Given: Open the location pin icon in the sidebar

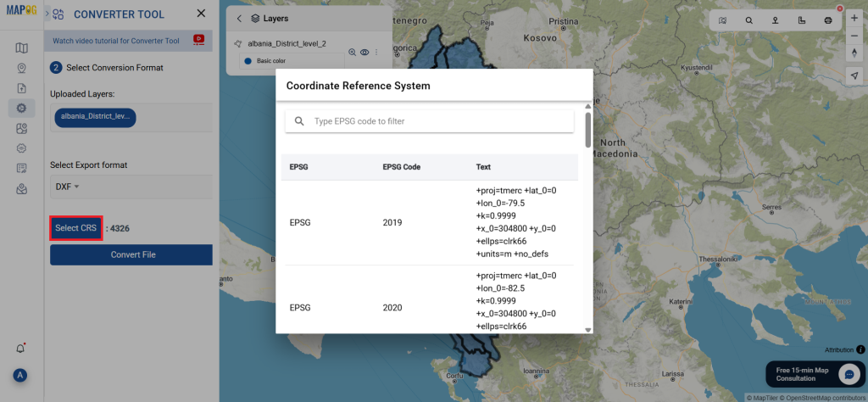Looking at the screenshot, I should pos(21,68).
